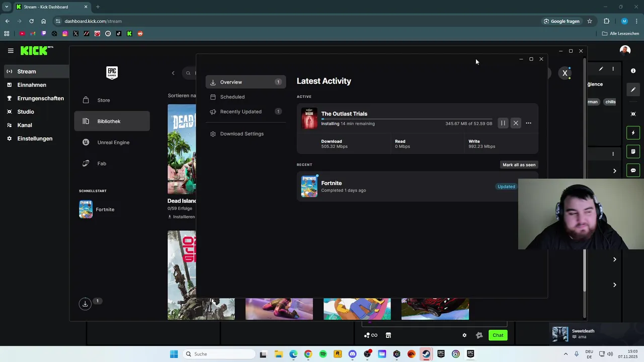The width and height of the screenshot is (644, 362).
Task: Open the Epic account avatar X
Action: coord(565,73)
